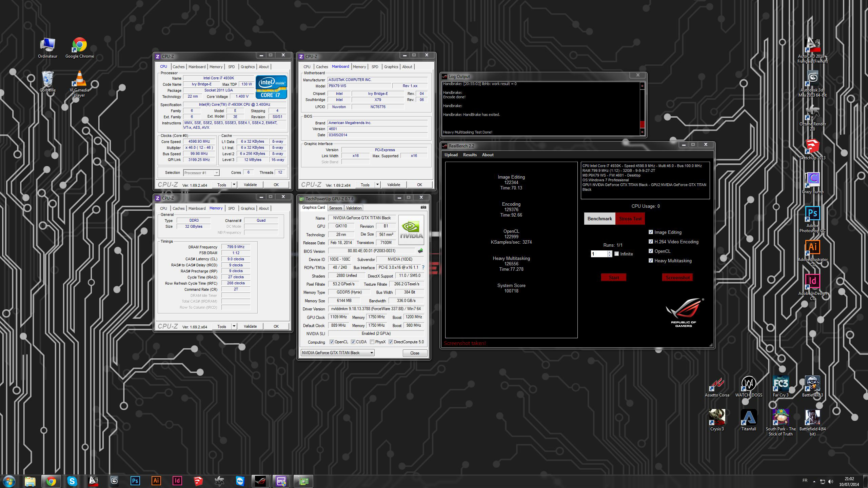868x488 pixels.
Task: Click the Start button in RealBench
Action: 614,278
